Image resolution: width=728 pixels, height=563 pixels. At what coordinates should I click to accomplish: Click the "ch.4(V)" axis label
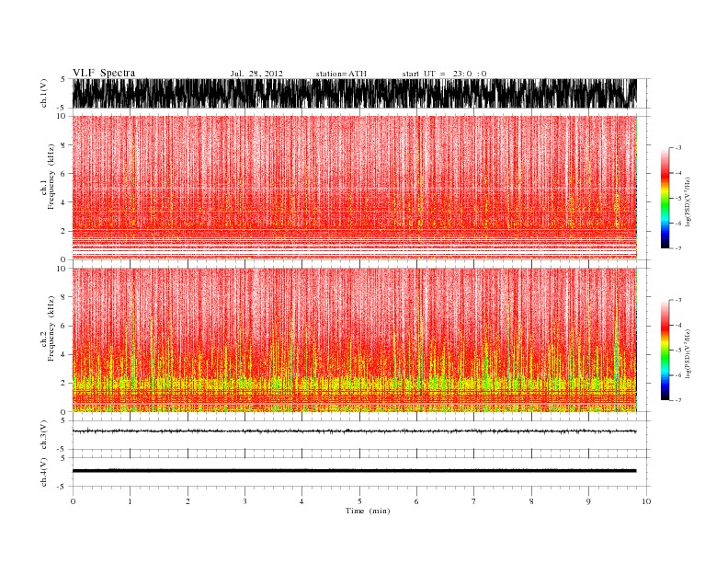coord(44,472)
